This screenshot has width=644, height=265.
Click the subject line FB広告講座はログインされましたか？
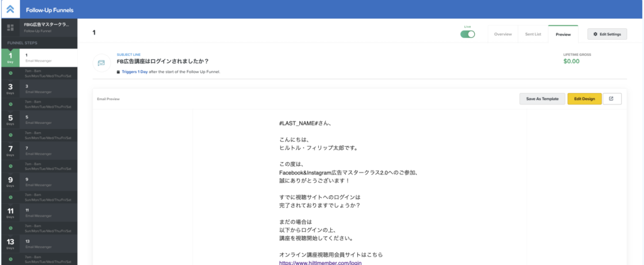(x=163, y=62)
